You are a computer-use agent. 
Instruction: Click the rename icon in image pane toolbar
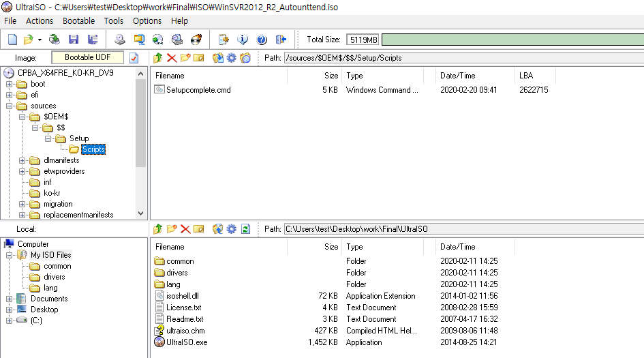(x=199, y=58)
